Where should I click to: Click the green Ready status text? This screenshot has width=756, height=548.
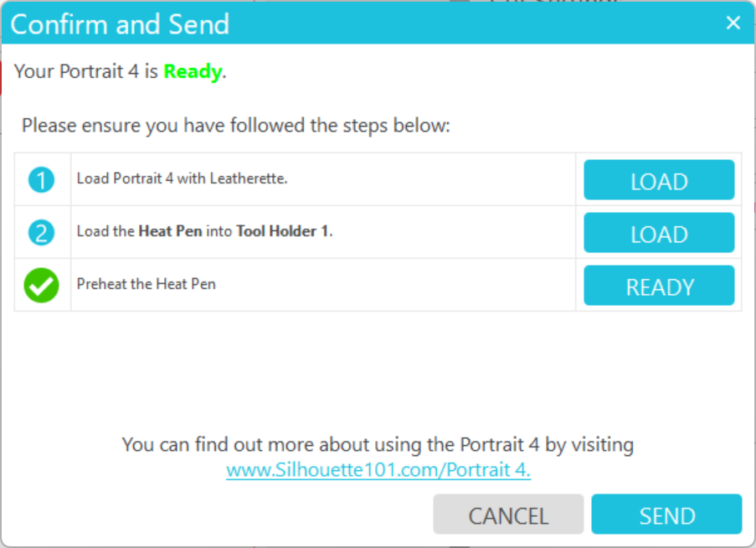click(193, 71)
